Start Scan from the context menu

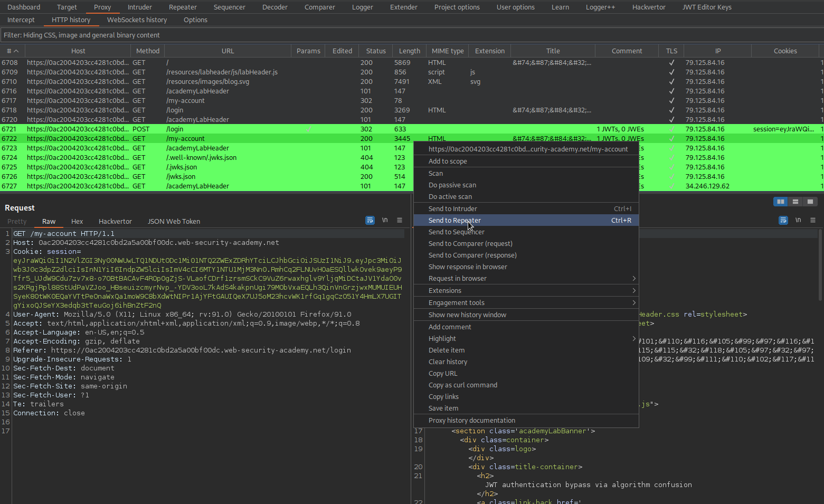(526, 174)
